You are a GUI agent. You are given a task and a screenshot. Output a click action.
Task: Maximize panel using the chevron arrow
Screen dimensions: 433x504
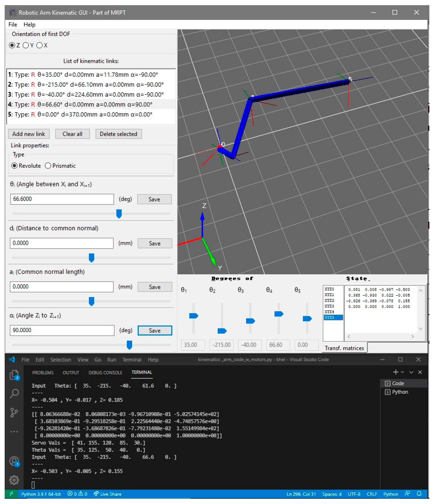411,372
